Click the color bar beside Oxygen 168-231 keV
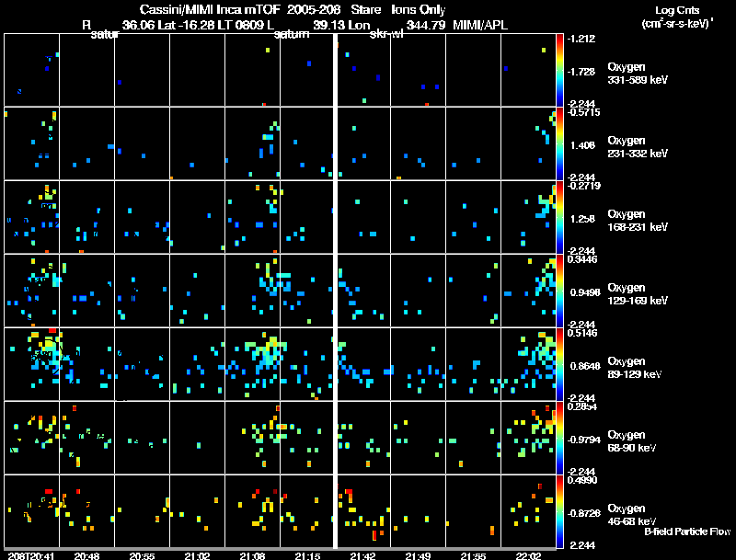The height and width of the screenshot is (560, 736). tap(559, 217)
